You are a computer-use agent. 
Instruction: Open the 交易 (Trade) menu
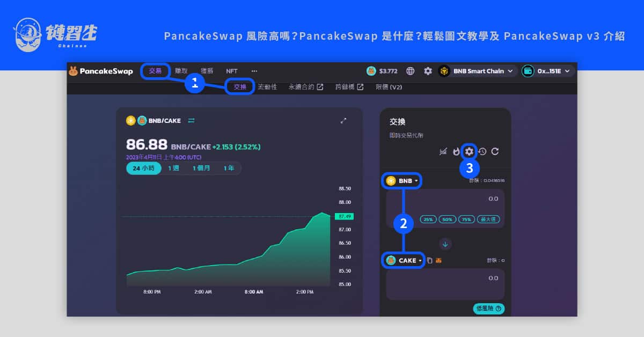click(155, 71)
